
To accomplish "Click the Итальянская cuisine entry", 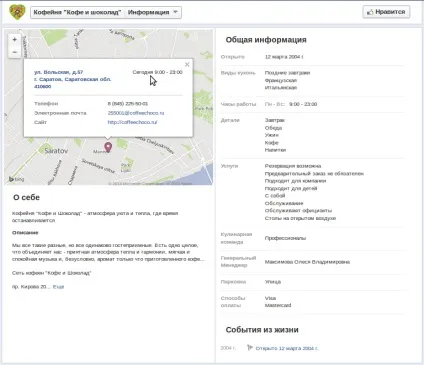I will pos(281,88).
